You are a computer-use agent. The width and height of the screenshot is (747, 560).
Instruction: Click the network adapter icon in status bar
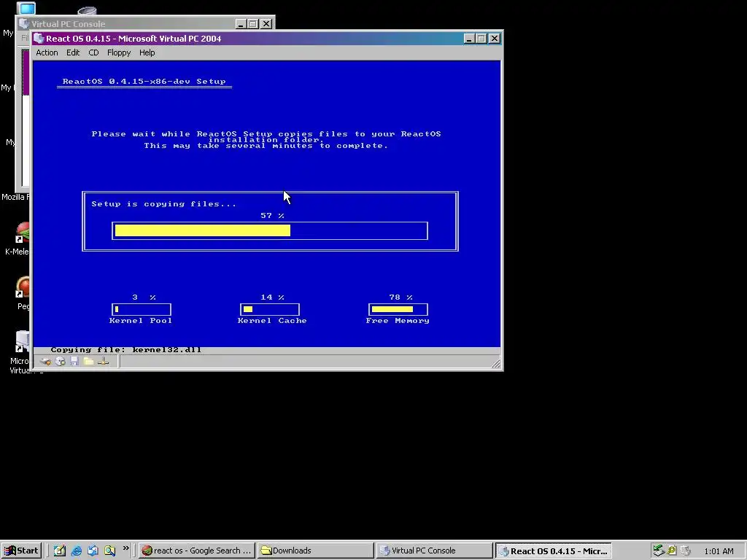click(x=104, y=362)
